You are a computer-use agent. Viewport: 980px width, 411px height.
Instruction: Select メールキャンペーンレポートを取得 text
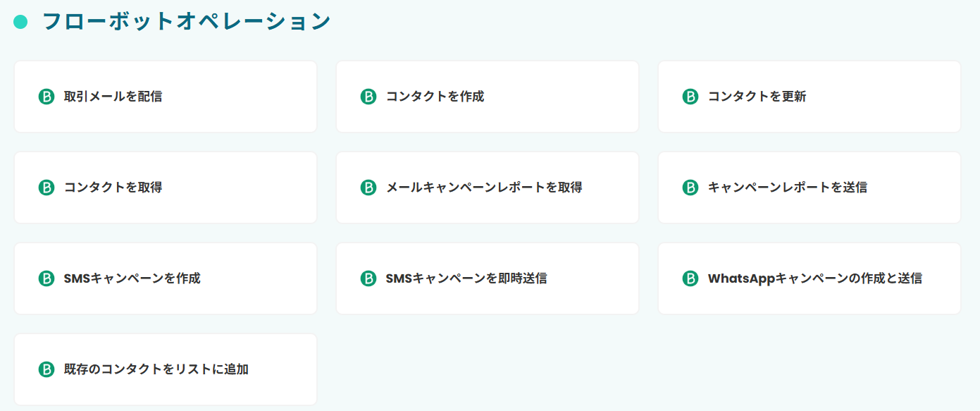pyautogui.click(x=484, y=188)
